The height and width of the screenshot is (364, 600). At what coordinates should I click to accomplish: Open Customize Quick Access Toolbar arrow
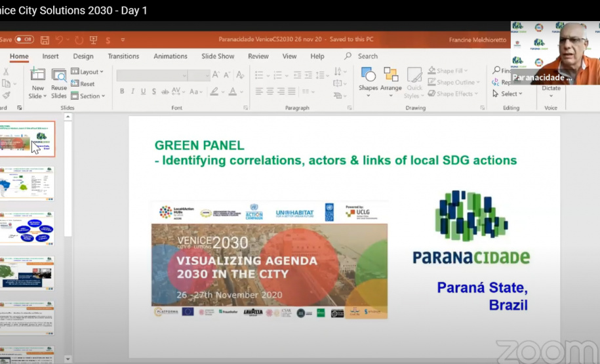[123, 39]
